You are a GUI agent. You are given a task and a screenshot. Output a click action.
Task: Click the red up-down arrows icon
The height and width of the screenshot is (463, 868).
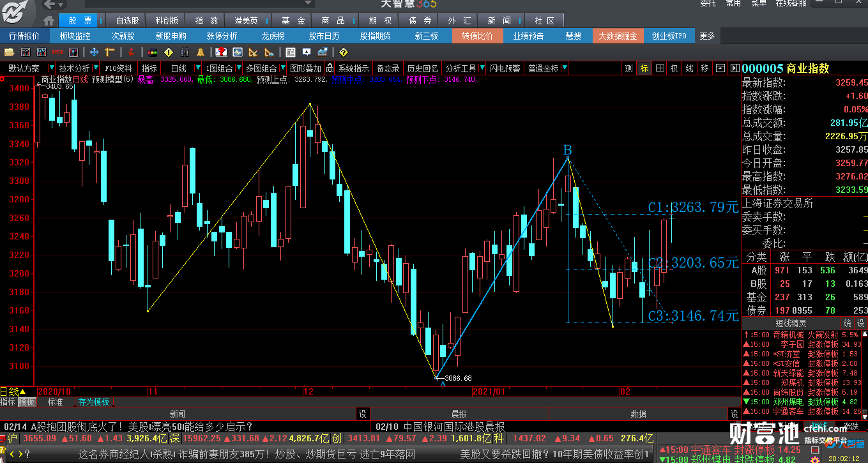pyautogui.click(x=131, y=52)
